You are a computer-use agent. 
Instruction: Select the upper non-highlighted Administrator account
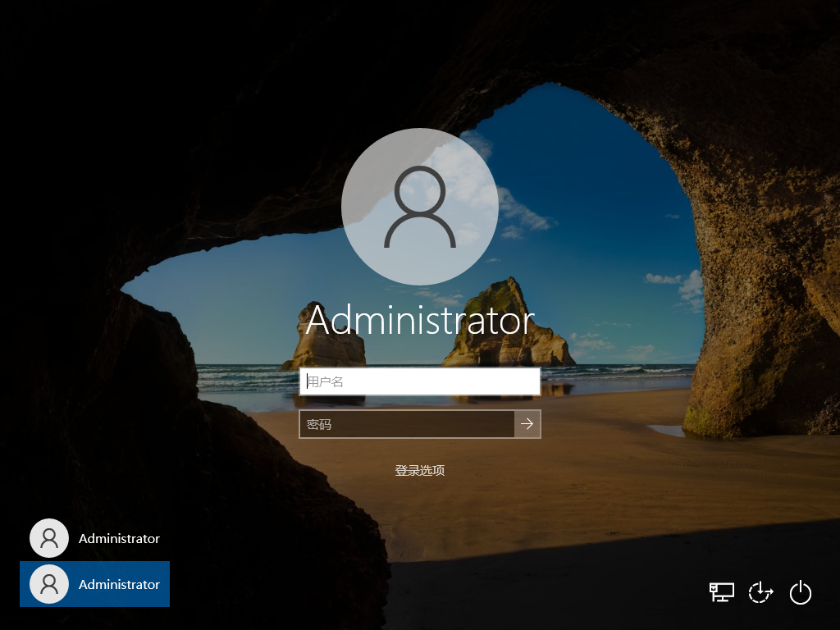tap(95, 538)
